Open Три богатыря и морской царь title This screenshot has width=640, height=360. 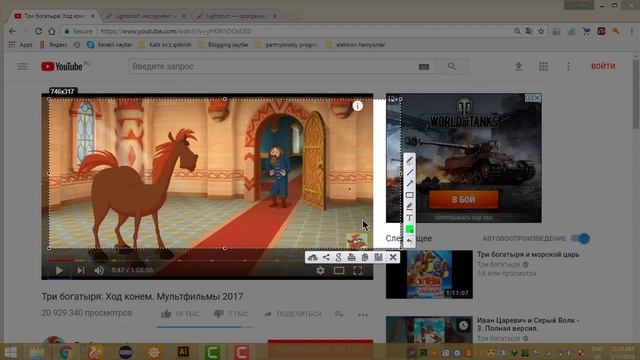[528, 254]
